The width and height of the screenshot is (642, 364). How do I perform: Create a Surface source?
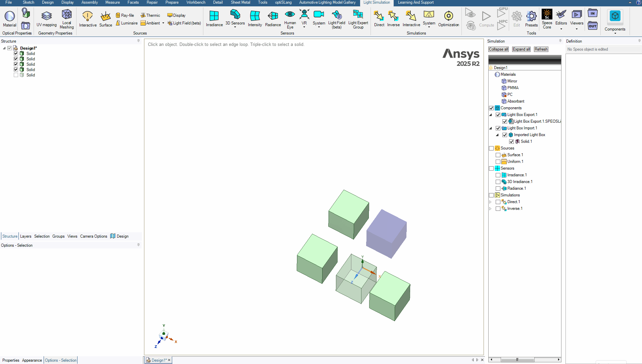pos(106,19)
